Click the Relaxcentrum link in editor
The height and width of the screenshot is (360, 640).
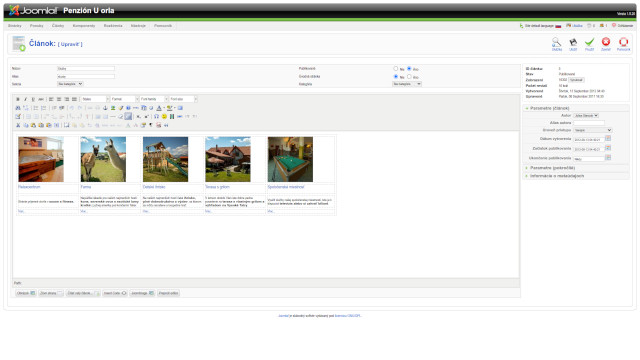pyautogui.click(x=29, y=187)
